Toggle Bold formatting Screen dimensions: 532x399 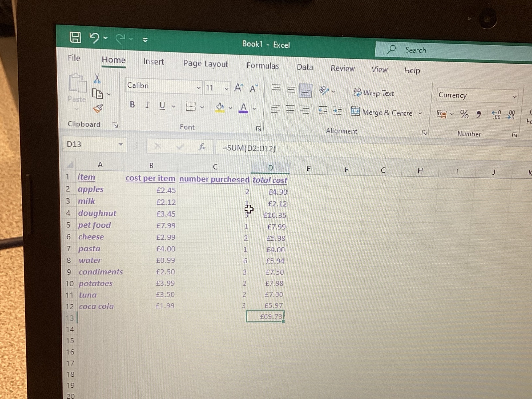click(132, 105)
